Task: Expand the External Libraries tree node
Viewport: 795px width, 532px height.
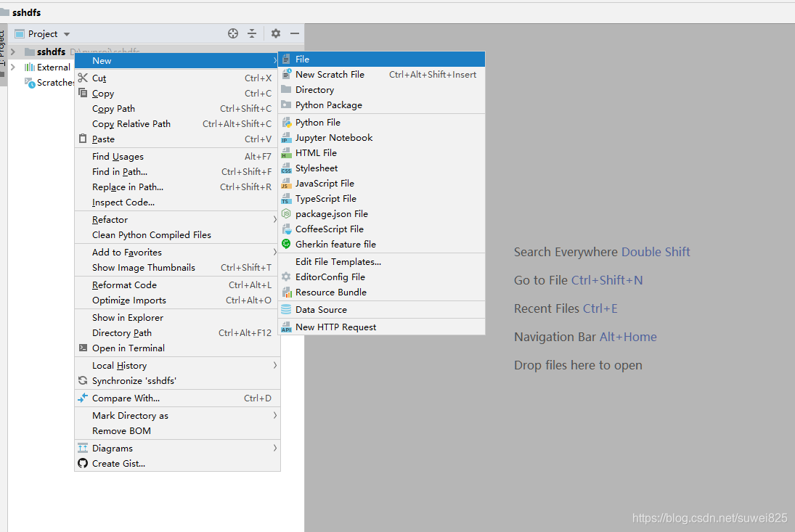Action: pyautogui.click(x=13, y=67)
